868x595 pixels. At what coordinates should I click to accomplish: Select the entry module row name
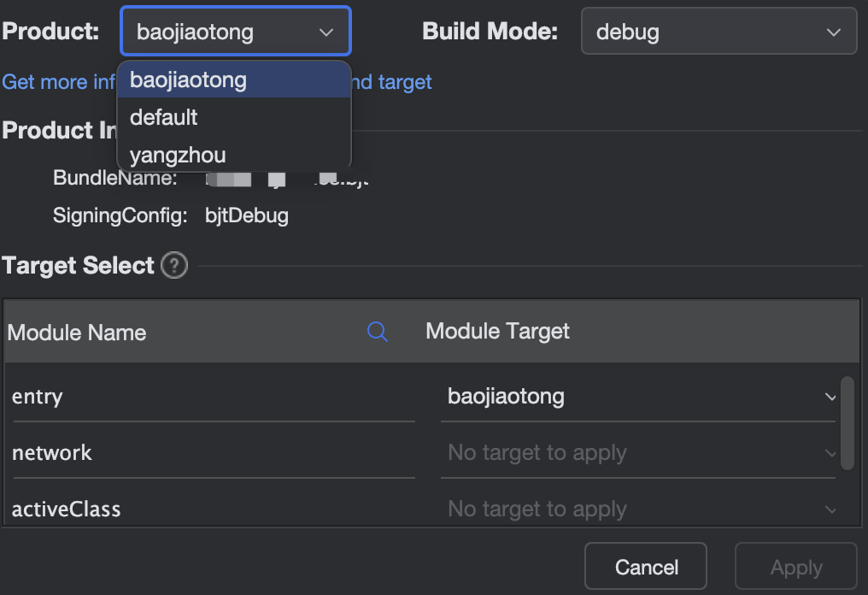(38, 397)
